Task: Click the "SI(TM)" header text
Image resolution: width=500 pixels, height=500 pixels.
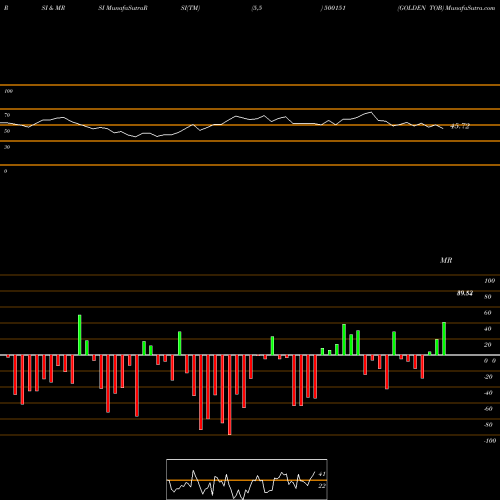Action: [x=190, y=8]
